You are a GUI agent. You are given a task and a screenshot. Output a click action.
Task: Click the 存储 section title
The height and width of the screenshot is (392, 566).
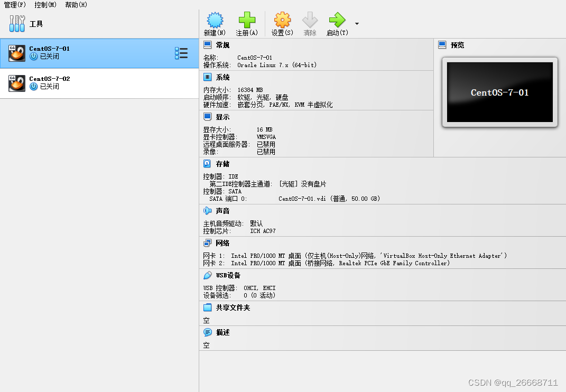click(222, 164)
